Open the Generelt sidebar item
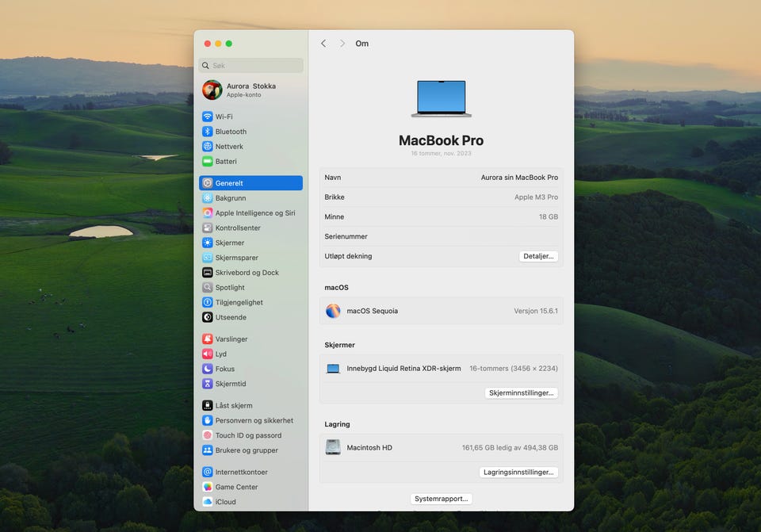This screenshot has width=761, height=532. coord(250,183)
